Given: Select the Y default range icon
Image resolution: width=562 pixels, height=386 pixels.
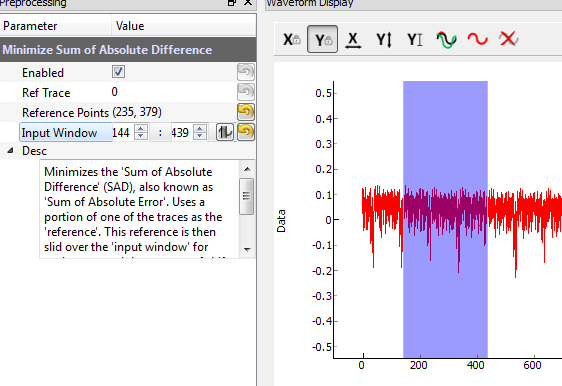Looking at the screenshot, I should (x=415, y=39).
